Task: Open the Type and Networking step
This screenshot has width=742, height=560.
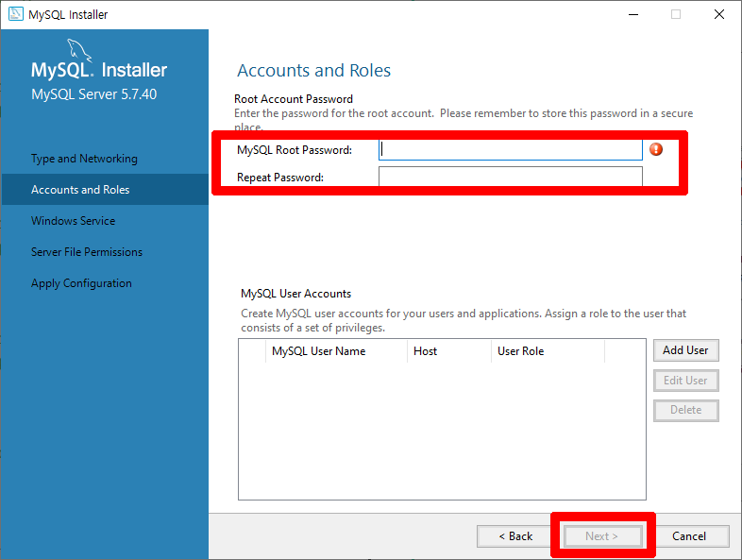Action: pos(84,159)
